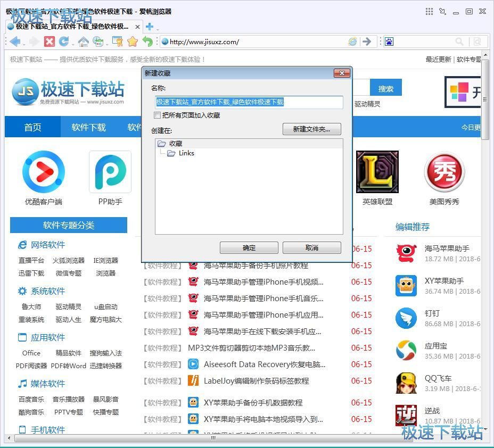Open the MP3文件剪切器 tutorial article

pyautogui.click(x=251, y=348)
